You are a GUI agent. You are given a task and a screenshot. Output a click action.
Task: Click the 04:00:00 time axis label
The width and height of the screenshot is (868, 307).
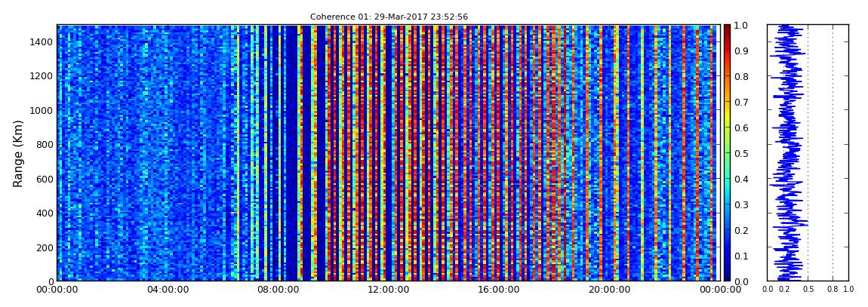coord(167,290)
